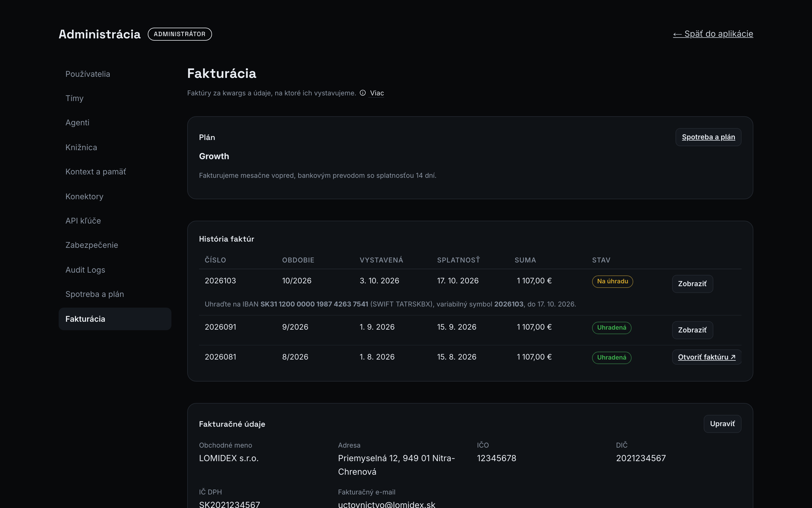The image size is (812, 508).
Task: Click the Growth plan name
Action: pos(214,157)
